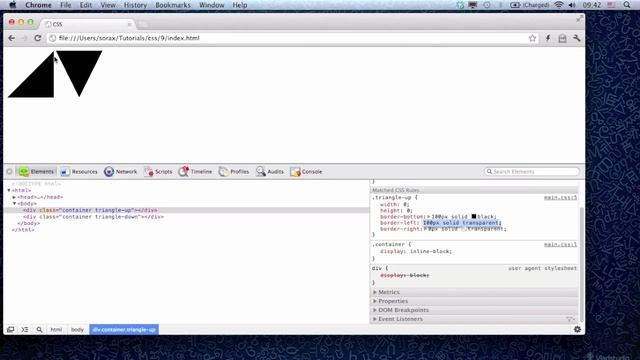Open the Apple menu
This screenshot has width=640, height=360.
[x=13, y=5]
